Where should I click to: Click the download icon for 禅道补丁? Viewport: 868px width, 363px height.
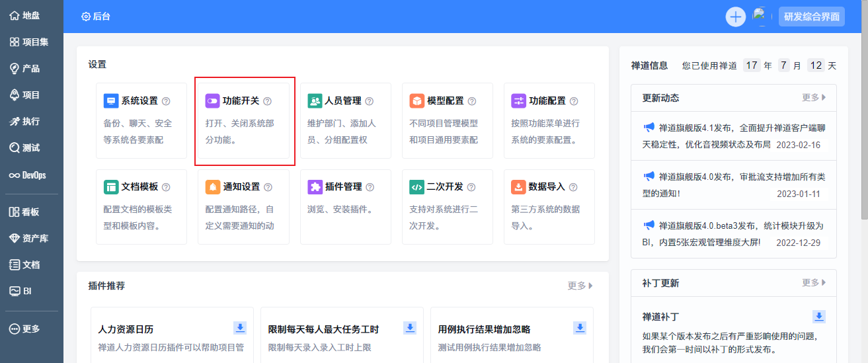(x=819, y=317)
